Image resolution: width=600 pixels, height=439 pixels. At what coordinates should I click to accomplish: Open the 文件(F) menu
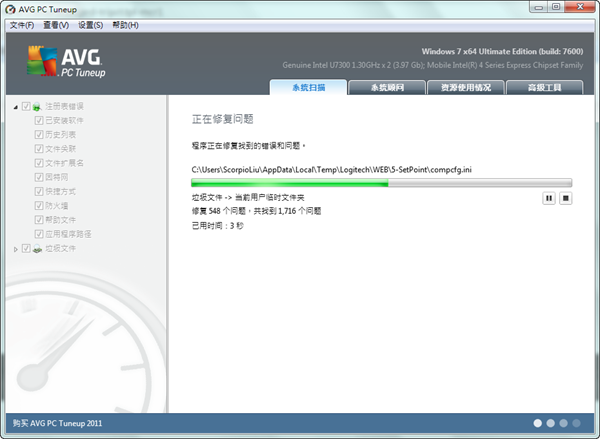(22, 25)
